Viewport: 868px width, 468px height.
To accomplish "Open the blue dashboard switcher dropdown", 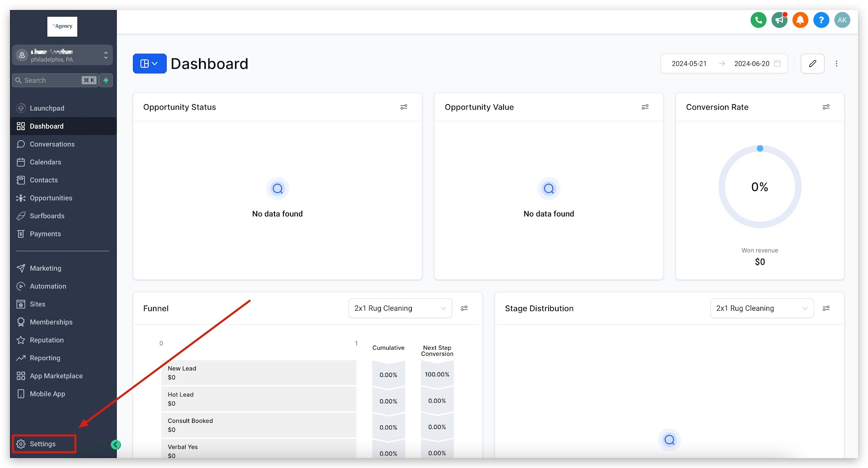I will pos(149,64).
